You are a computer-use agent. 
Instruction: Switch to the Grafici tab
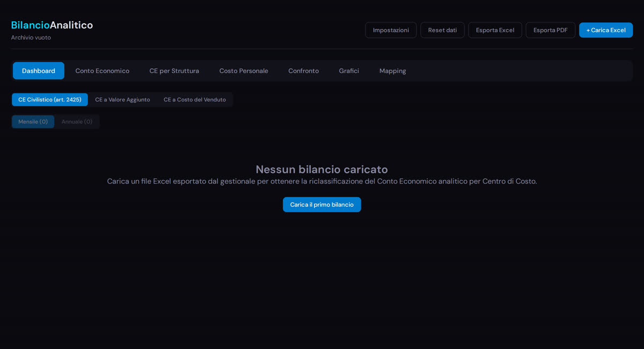pyautogui.click(x=348, y=70)
